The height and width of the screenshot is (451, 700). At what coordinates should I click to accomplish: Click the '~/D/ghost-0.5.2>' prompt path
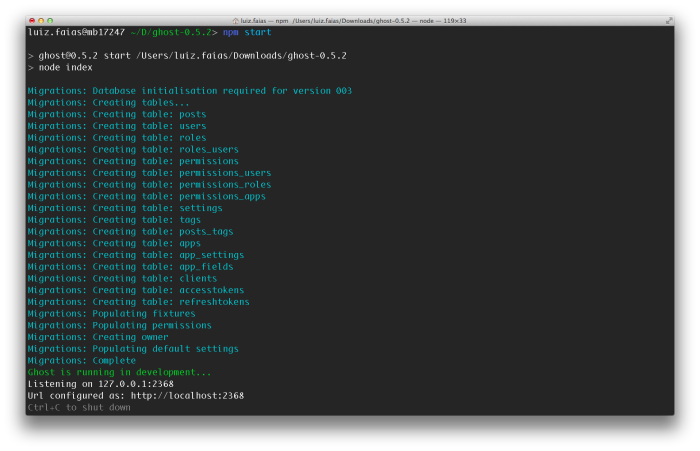coord(174,32)
